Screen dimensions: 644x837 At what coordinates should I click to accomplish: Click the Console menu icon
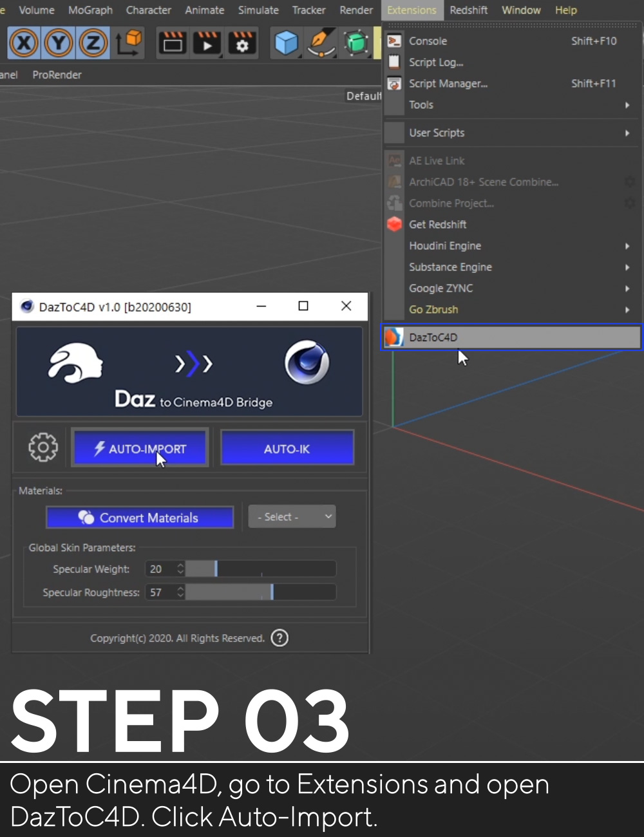(x=394, y=41)
